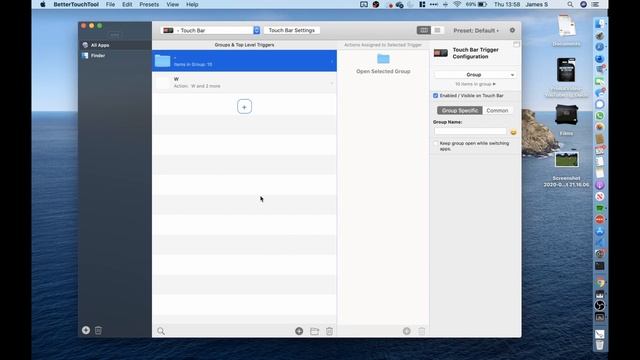Open Google Chrome in the Dock
The height and width of the screenshot is (360, 640).
600,282
